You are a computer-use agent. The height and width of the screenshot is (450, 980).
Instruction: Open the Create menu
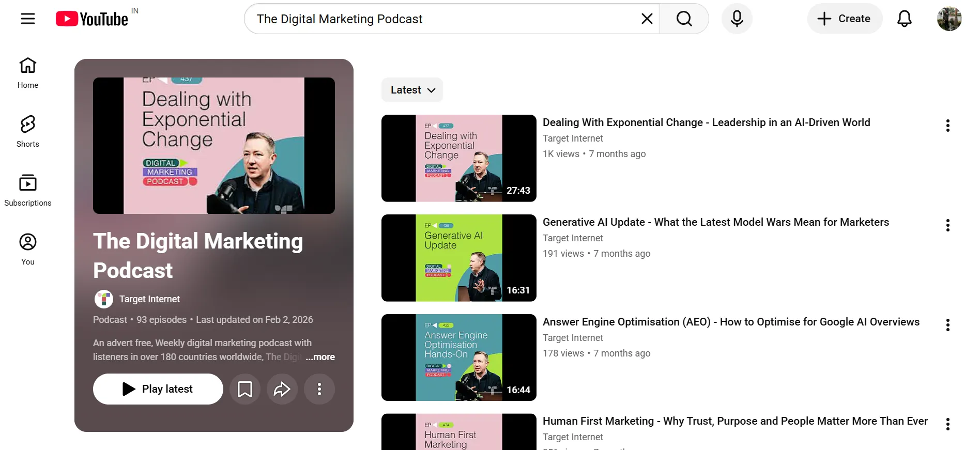click(845, 19)
